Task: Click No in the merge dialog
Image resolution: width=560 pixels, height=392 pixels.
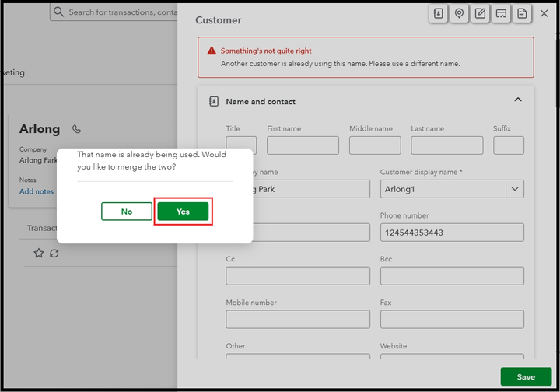Action: [x=127, y=212]
